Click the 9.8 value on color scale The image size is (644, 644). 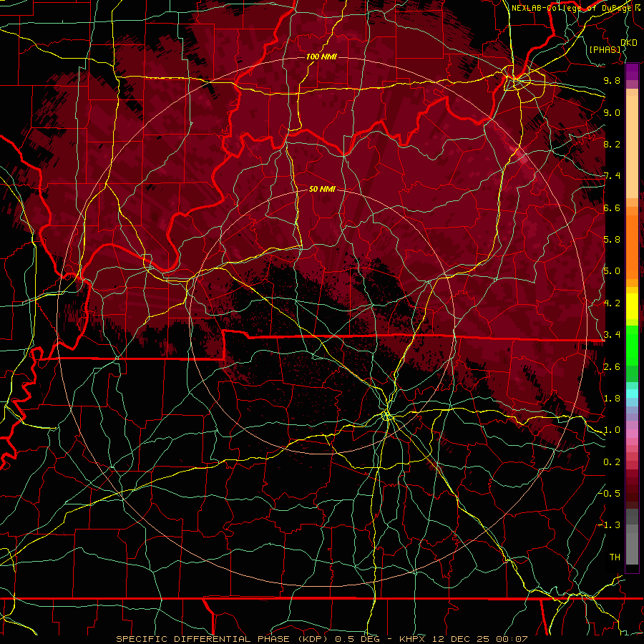pyautogui.click(x=612, y=80)
